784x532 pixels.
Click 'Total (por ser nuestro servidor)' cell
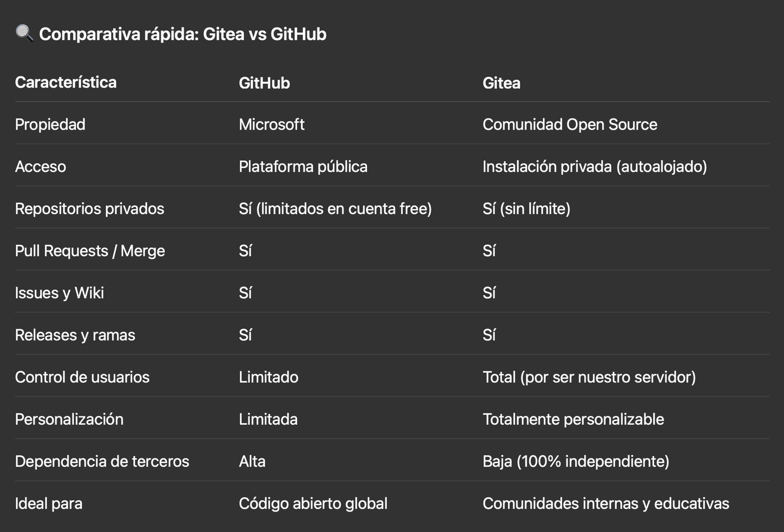(x=589, y=377)
